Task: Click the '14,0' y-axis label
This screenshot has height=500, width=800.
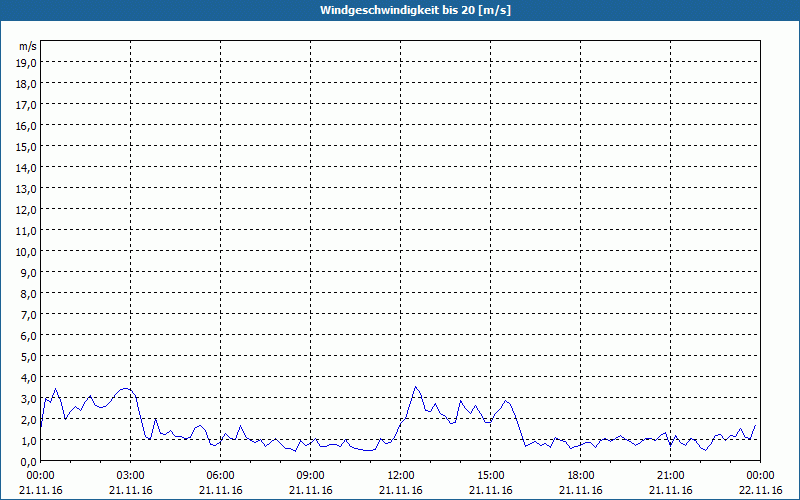Action: tap(28, 168)
